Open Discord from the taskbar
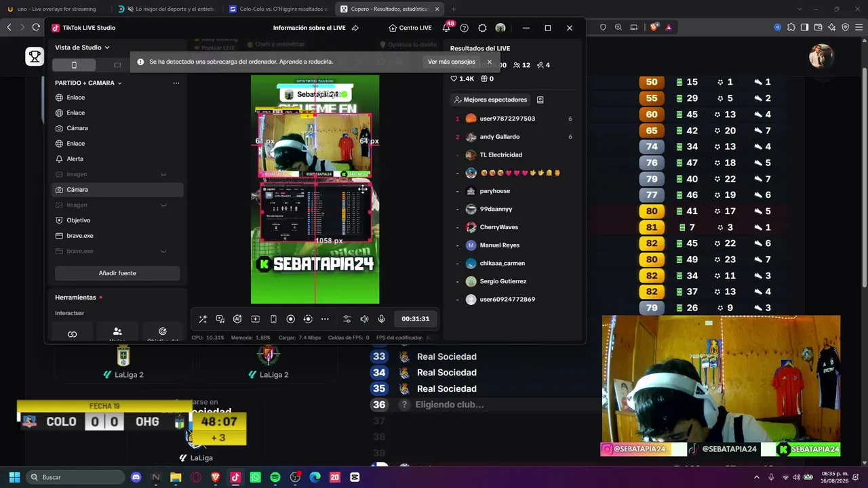The width and height of the screenshot is (868, 488). click(x=136, y=477)
